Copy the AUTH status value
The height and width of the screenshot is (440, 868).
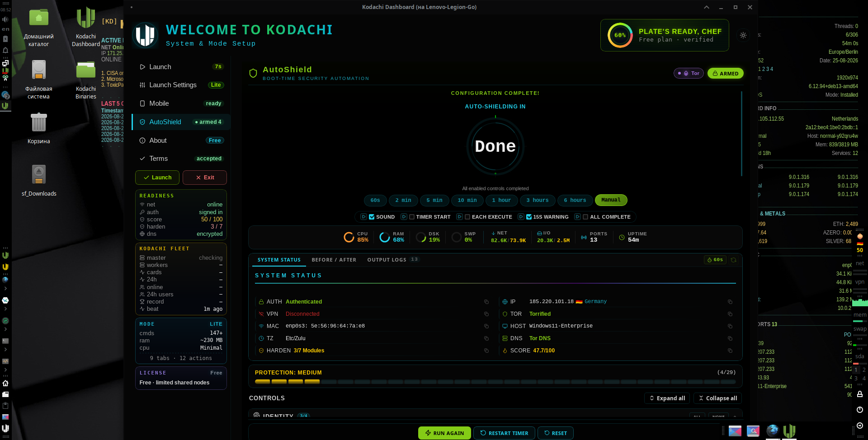pos(486,302)
